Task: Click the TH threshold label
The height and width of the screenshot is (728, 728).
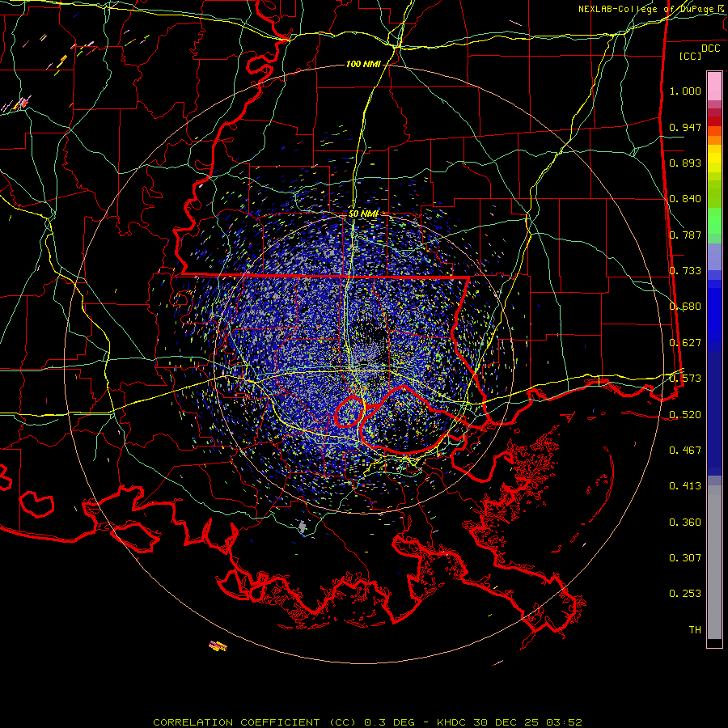Action: (x=695, y=630)
